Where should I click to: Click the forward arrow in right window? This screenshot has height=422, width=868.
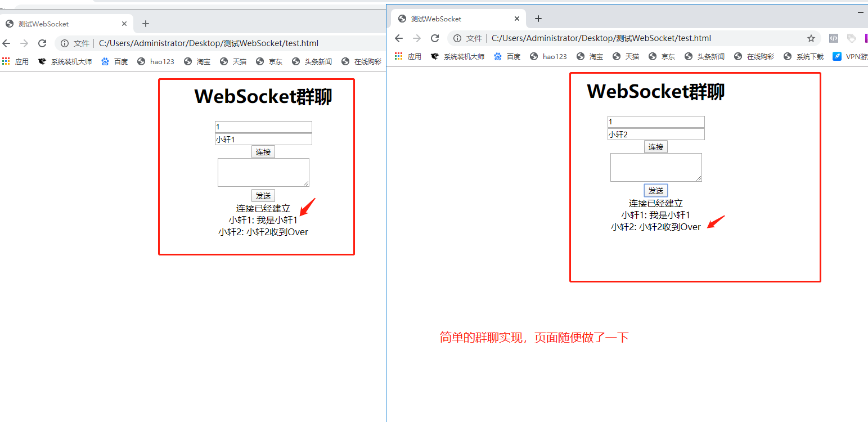417,38
